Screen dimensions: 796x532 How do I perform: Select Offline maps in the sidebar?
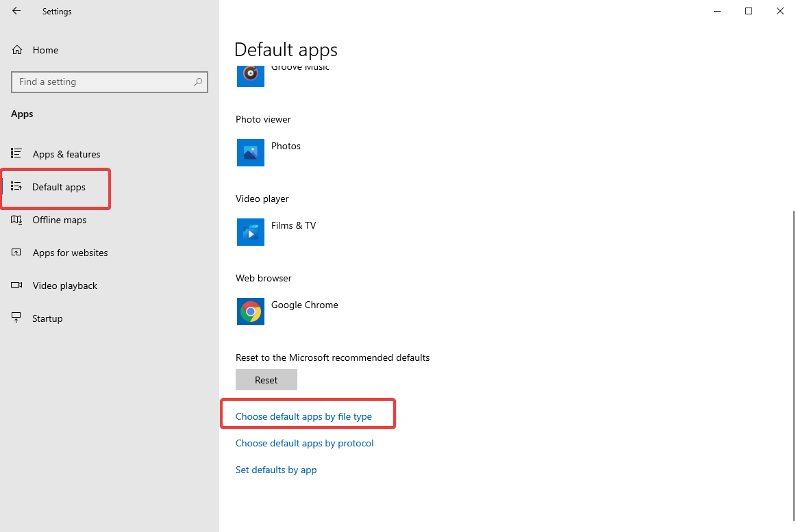tap(59, 220)
